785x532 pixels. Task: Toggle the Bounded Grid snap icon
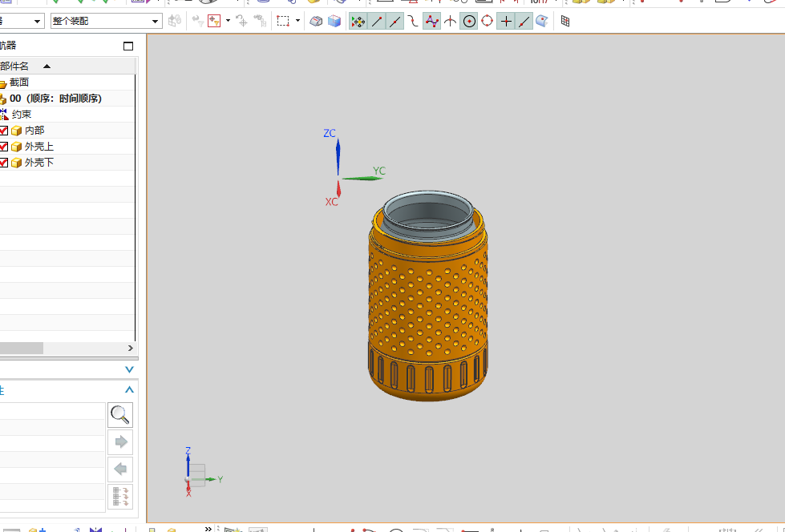pyautogui.click(x=565, y=21)
